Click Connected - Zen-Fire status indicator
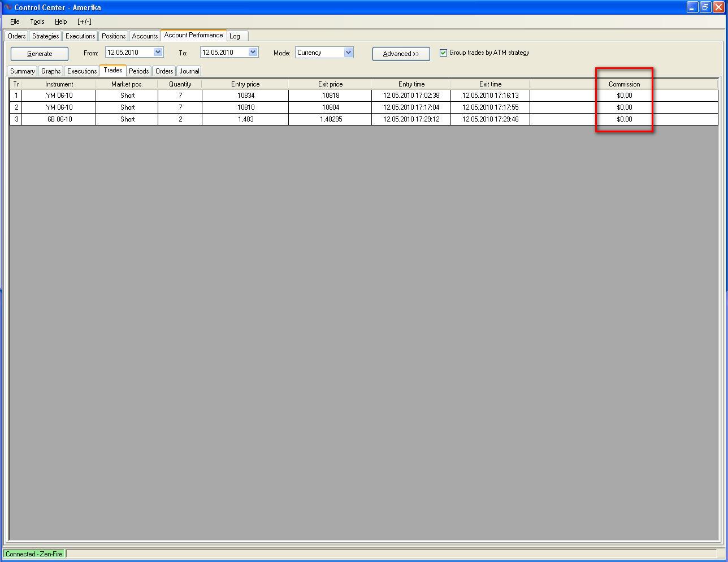 (34, 554)
